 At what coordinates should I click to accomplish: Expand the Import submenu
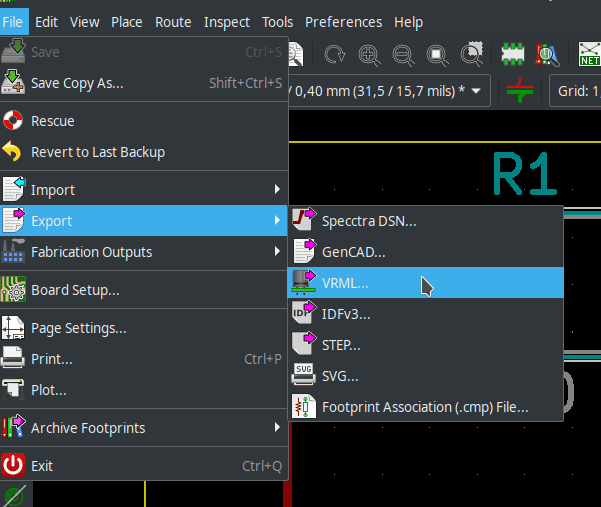pyautogui.click(x=144, y=190)
